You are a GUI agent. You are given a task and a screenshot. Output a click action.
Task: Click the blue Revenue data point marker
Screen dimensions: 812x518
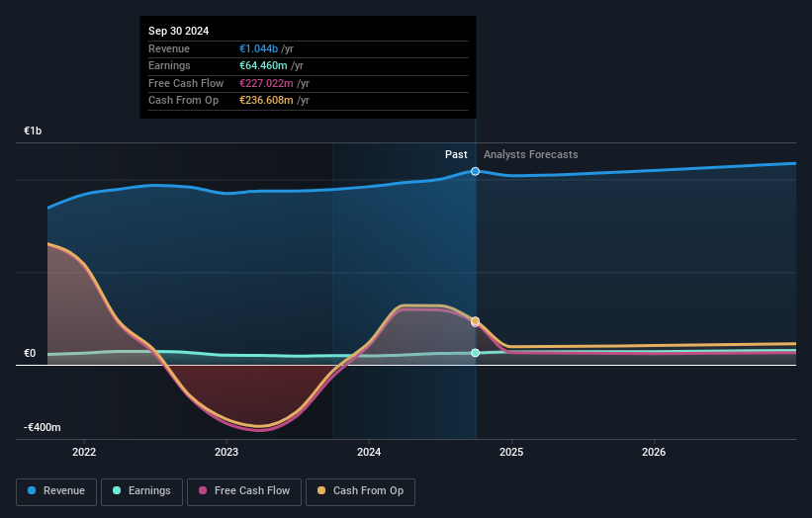click(475, 171)
